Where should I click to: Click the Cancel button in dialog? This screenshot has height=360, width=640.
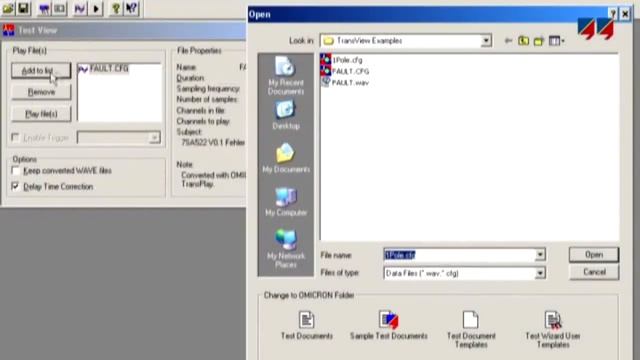click(x=594, y=272)
